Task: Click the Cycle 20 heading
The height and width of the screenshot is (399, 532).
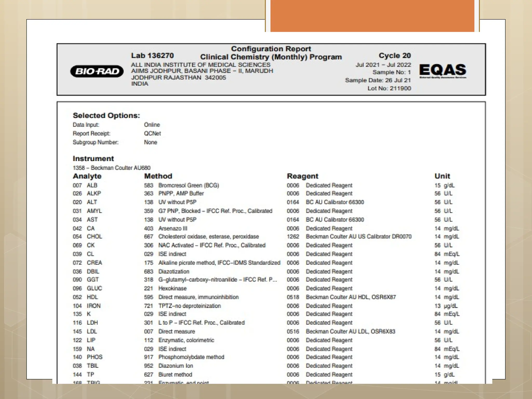Action: (395, 56)
